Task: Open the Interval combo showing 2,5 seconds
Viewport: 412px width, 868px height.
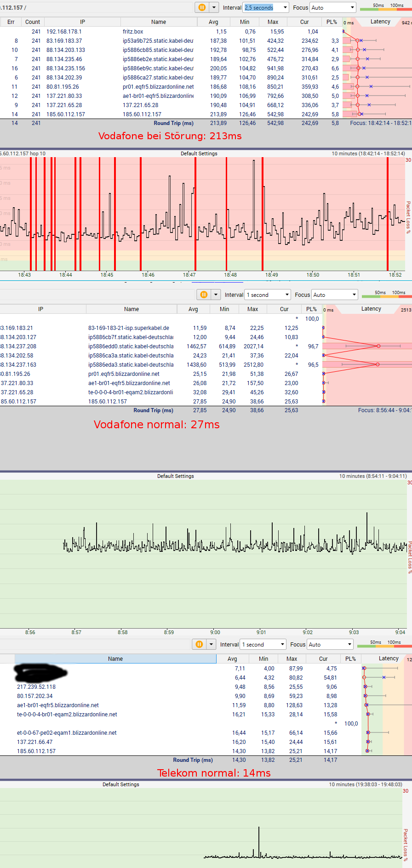Action: [x=266, y=7]
